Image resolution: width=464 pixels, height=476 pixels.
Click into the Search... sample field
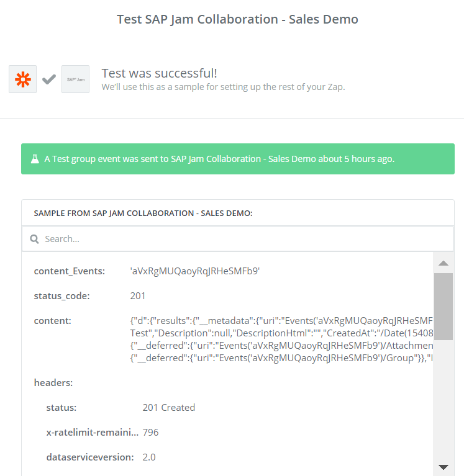click(x=238, y=239)
